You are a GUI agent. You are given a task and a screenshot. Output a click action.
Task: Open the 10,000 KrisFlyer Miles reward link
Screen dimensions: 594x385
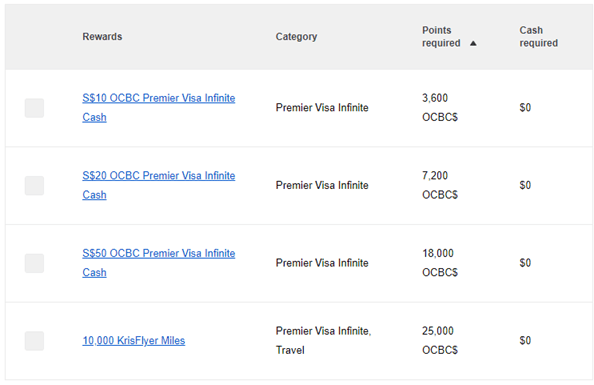[x=134, y=341]
